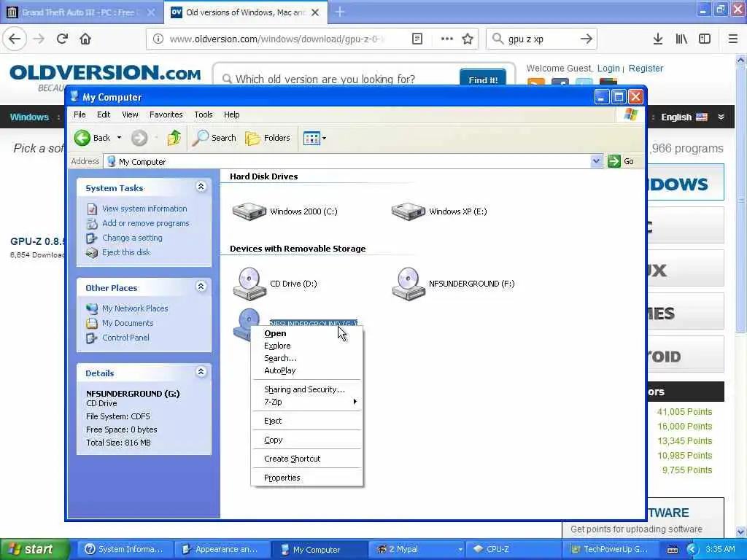Open the Tools menu
The height and width of the screenshot is (560, 747).
(203, 114)
